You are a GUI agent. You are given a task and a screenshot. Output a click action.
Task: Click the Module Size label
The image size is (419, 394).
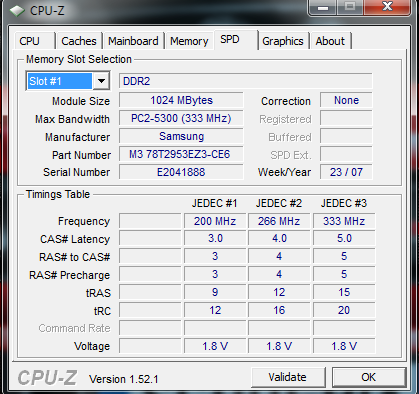pyautogui.click(x=81, y=101)
